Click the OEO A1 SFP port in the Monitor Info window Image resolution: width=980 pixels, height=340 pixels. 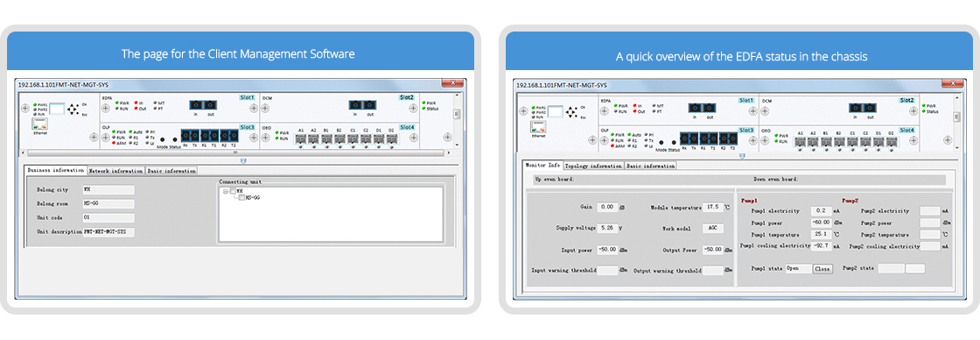(x=801, y=142)
